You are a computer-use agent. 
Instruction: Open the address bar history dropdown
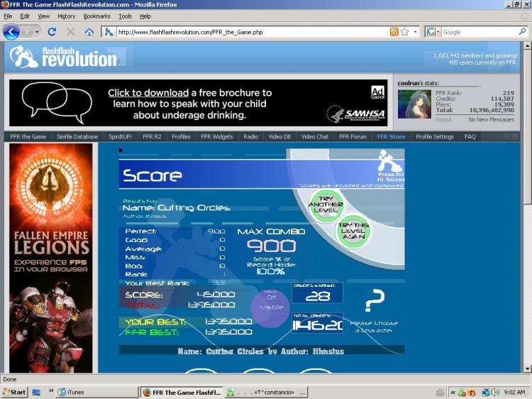pos(415,32)
